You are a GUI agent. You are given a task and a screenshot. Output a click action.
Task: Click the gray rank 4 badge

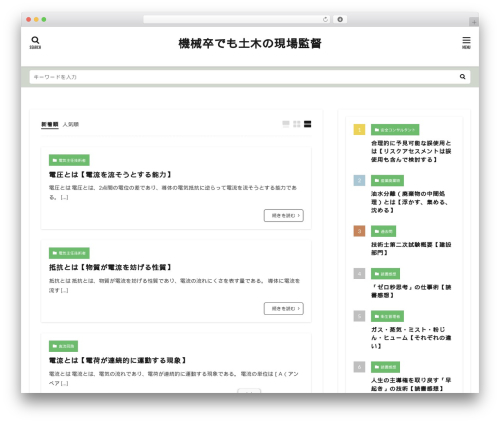(359, 274)
